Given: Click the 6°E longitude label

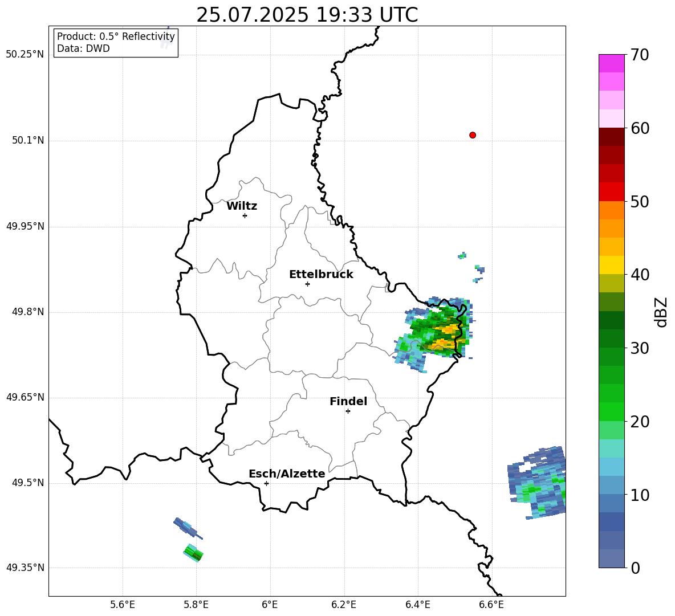Looking at the screenshot, I should click(x=270, y=605).
